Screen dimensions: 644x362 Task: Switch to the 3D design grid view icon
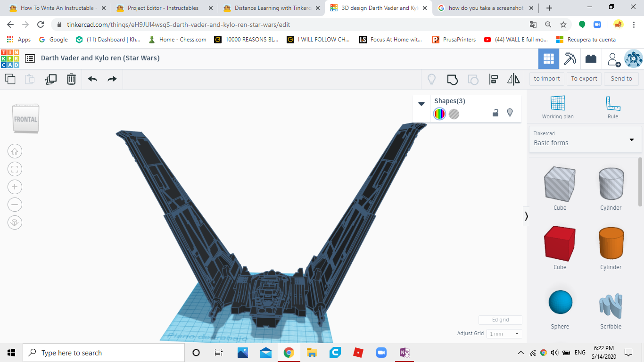pos(549,59)
